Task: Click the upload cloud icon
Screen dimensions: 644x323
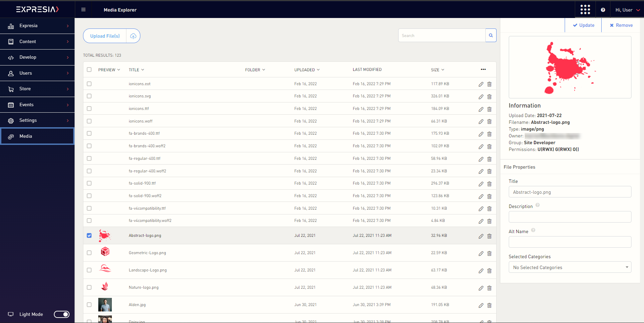Action: click(133, 36)
